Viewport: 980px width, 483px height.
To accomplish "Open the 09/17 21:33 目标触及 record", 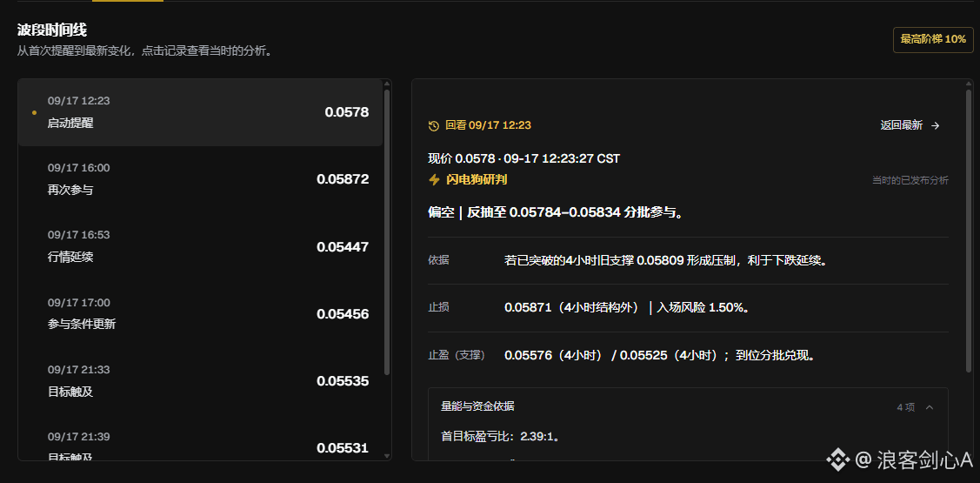I will pyautogui.click(x=201, y=381).
